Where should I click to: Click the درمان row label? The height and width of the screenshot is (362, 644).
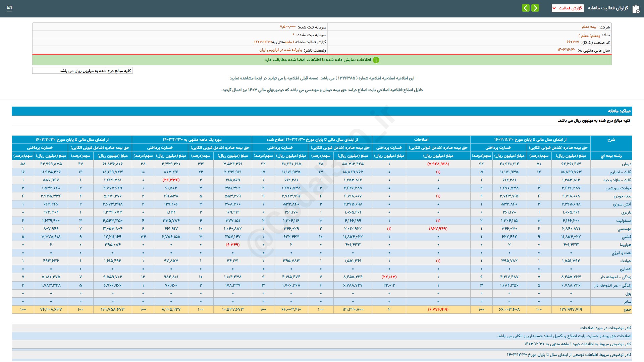[626, 164]
